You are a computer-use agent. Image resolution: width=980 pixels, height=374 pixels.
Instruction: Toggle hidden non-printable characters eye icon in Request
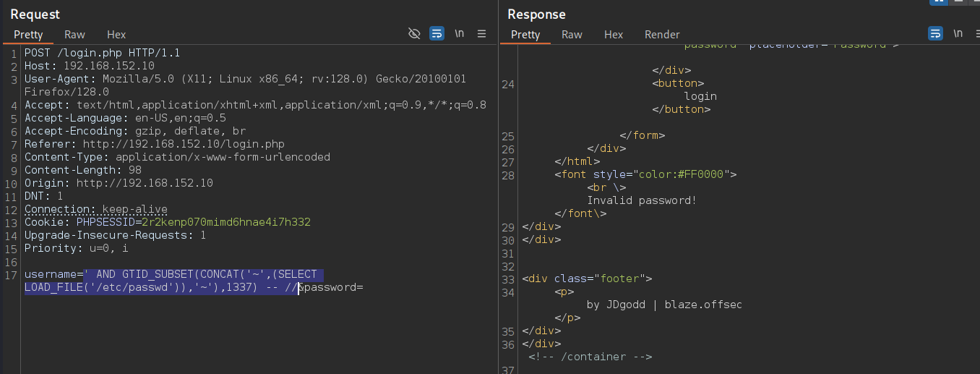pos(414,34)
